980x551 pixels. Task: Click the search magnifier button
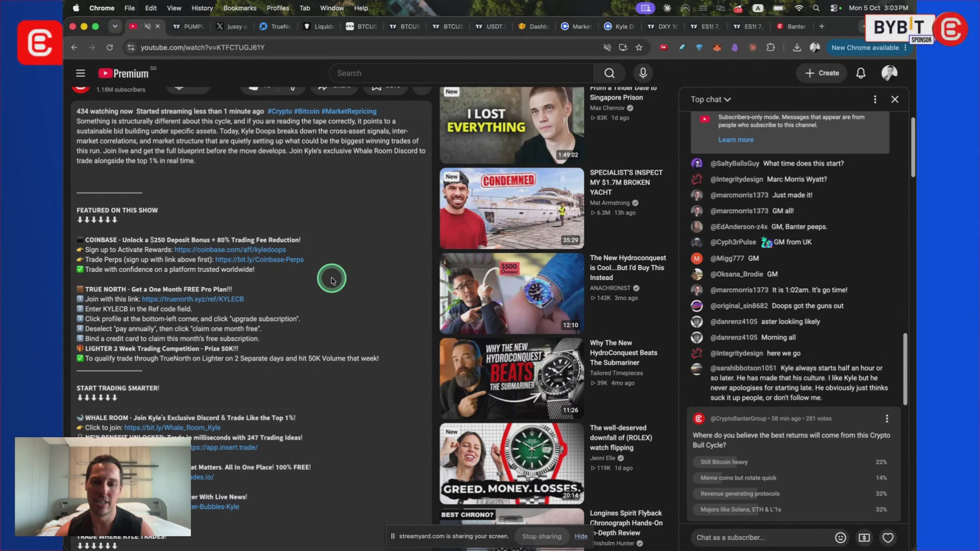point(609,73)
